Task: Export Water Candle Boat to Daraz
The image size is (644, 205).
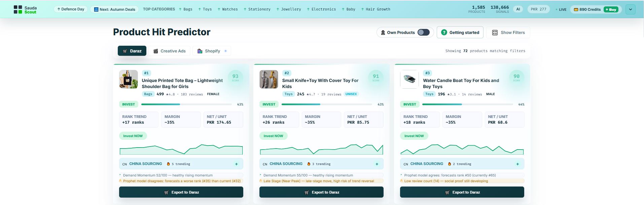Action: pos(462,192)
